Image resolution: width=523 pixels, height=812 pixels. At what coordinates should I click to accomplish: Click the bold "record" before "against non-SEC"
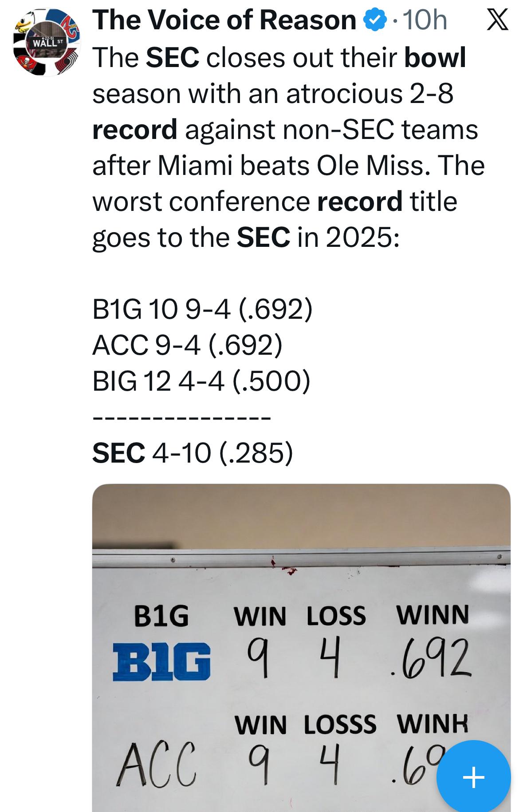click(x=135, y=129)
